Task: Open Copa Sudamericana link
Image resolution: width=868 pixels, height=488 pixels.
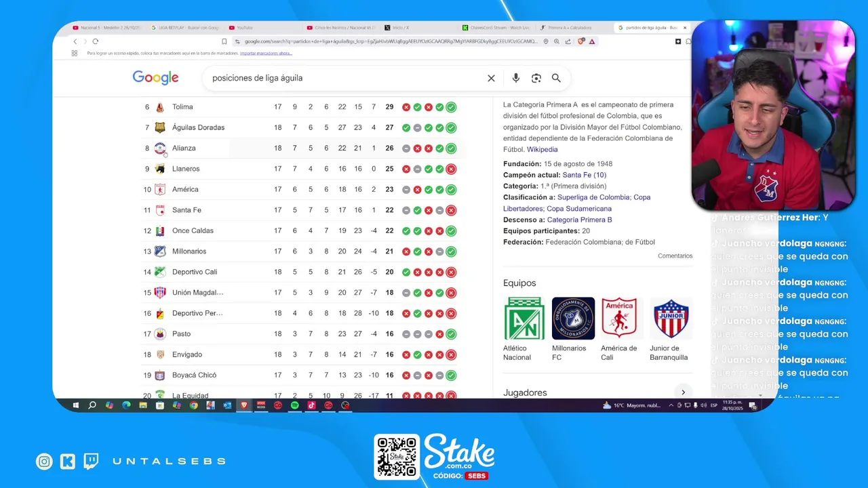Action: tap(579, 209)
